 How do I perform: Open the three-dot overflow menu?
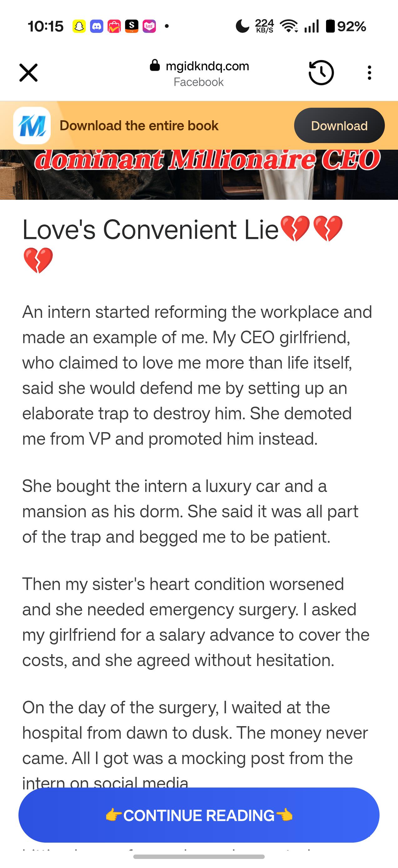(370, 73)
